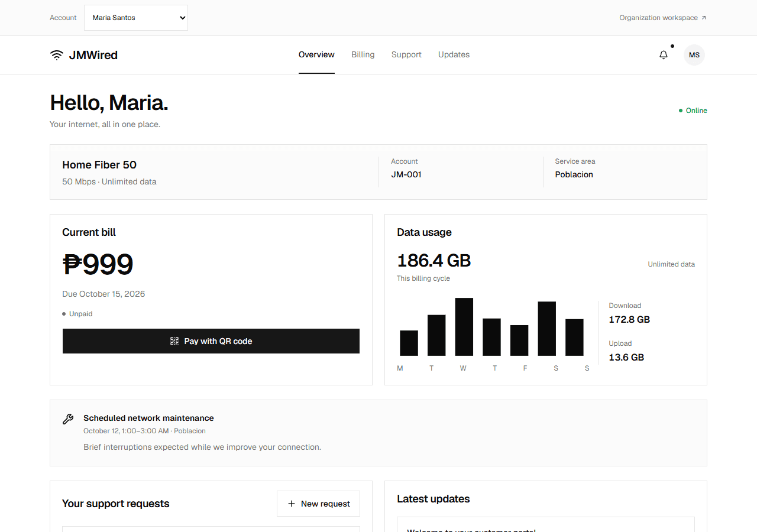Image resolution: width=757 pixels, height=532 pixels.
Task: Click the Your support requests heading
Action: click(116, 504)
